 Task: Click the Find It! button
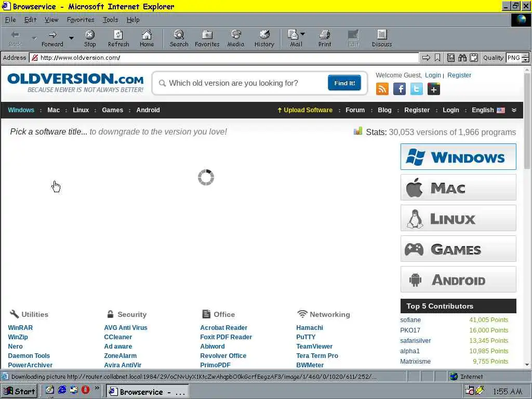tap(344, 83)
